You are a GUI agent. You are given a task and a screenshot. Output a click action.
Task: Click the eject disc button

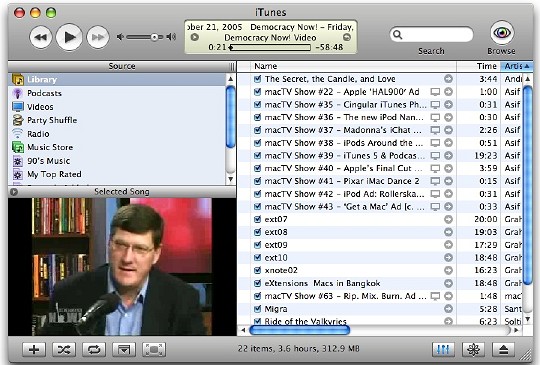click(x=503, y=350)
